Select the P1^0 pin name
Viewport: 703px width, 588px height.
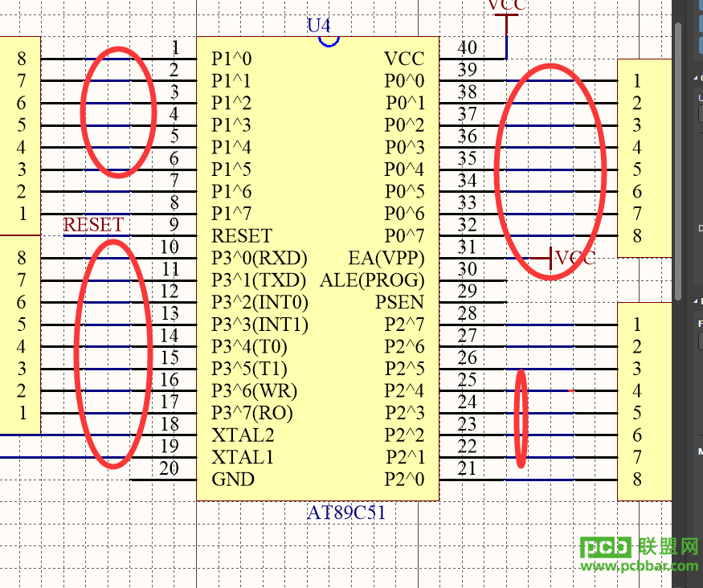pyautogui.click(x=231, y=59)
